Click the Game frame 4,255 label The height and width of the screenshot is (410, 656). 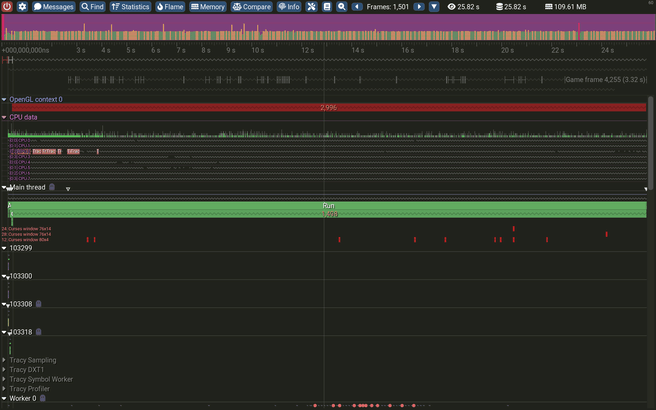pyautogui.click(x=605, y=79)
